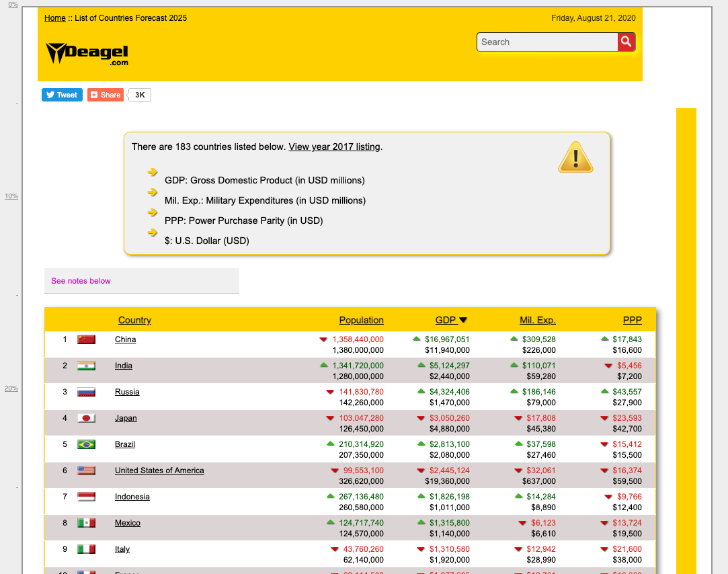
Task: Open the Home breadcrumb link
Action: click(x=55, y=18)
